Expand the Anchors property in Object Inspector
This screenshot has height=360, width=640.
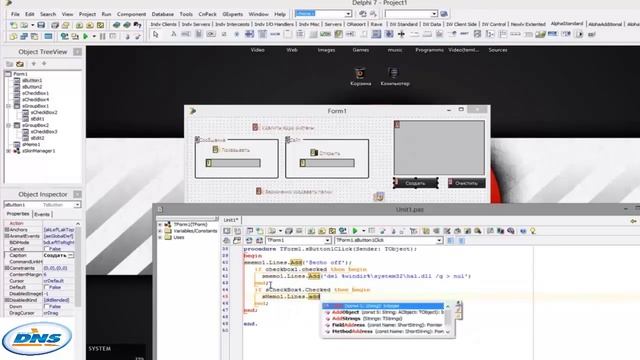pos(7,230)
